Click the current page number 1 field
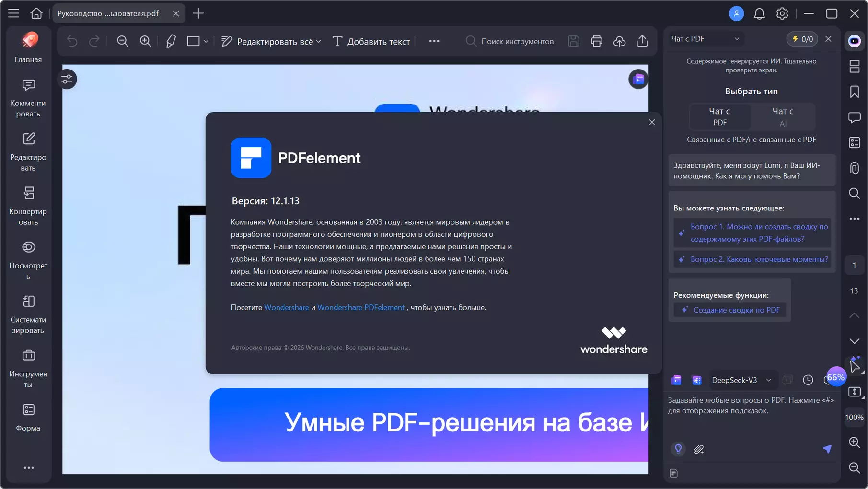Image resolution: width=868 pixels, height=489 pixels. [854, 265]
